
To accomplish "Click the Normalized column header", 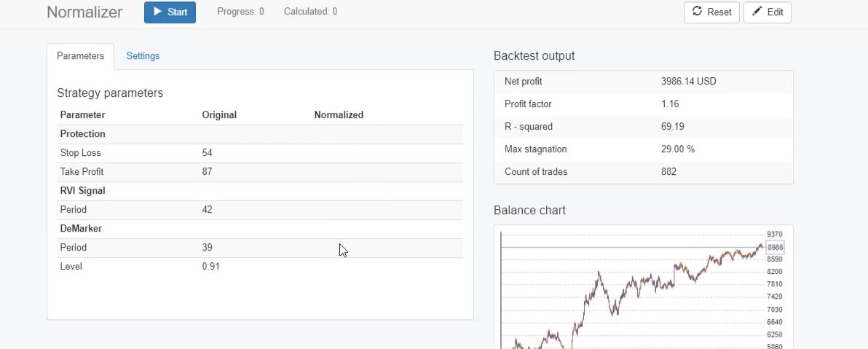I will tap(339, 115).
